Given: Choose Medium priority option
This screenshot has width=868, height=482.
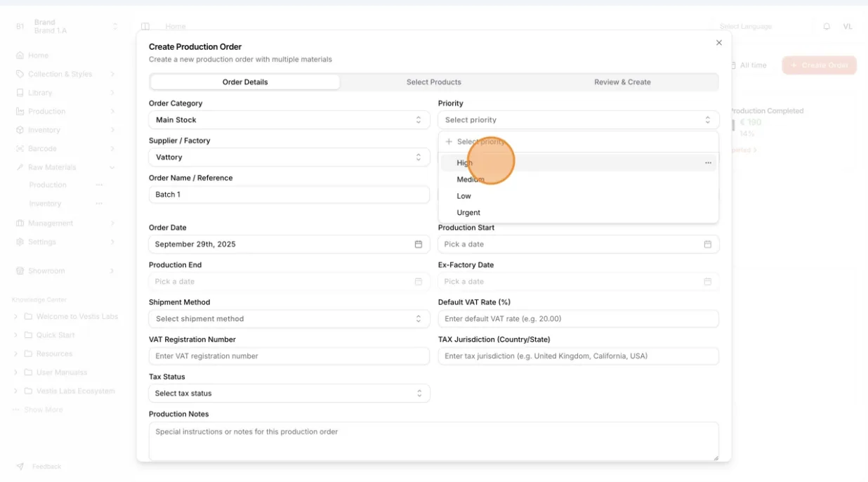Looking at the screenshot, I should (578, 179).
